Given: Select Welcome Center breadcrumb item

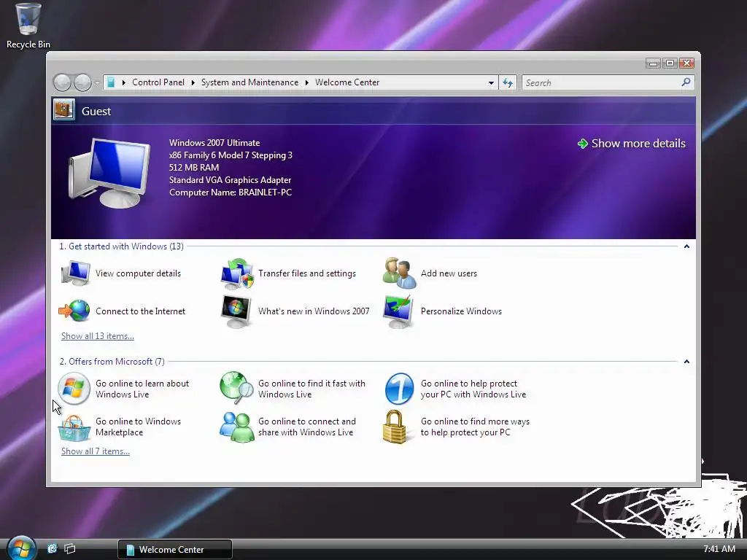Looking at the screenshot, I should coord(347,82).
